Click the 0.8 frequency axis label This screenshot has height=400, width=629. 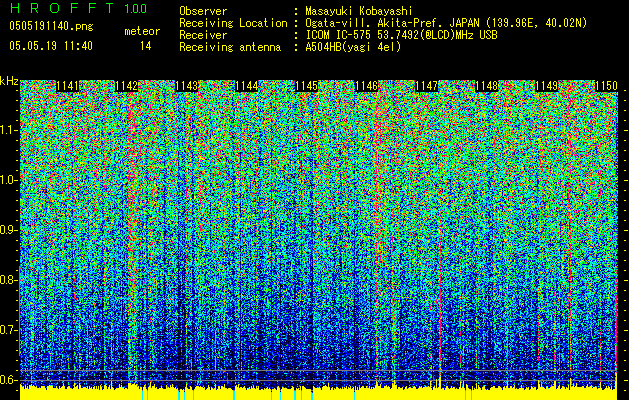[9, 280]
